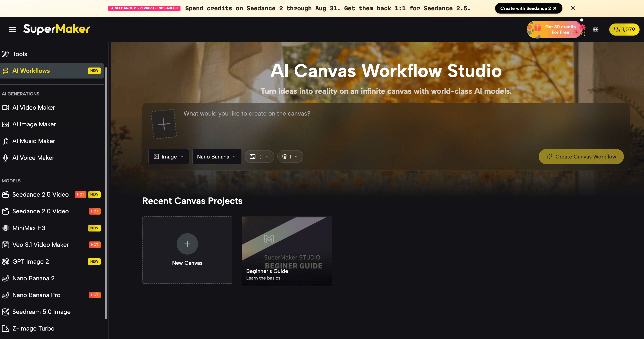644x339 pixels.
Task: Click the "AI GENERATIONS" section heading
Action: point(21,94)
